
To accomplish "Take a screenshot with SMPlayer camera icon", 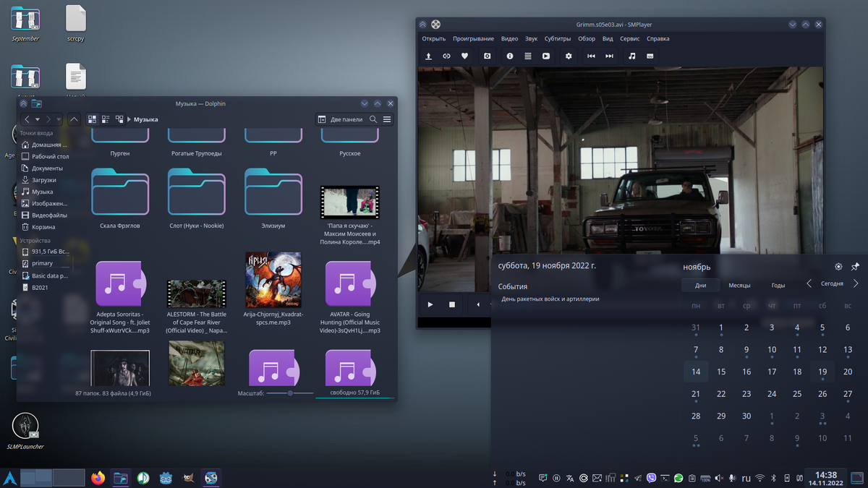I will pos(488,56).
